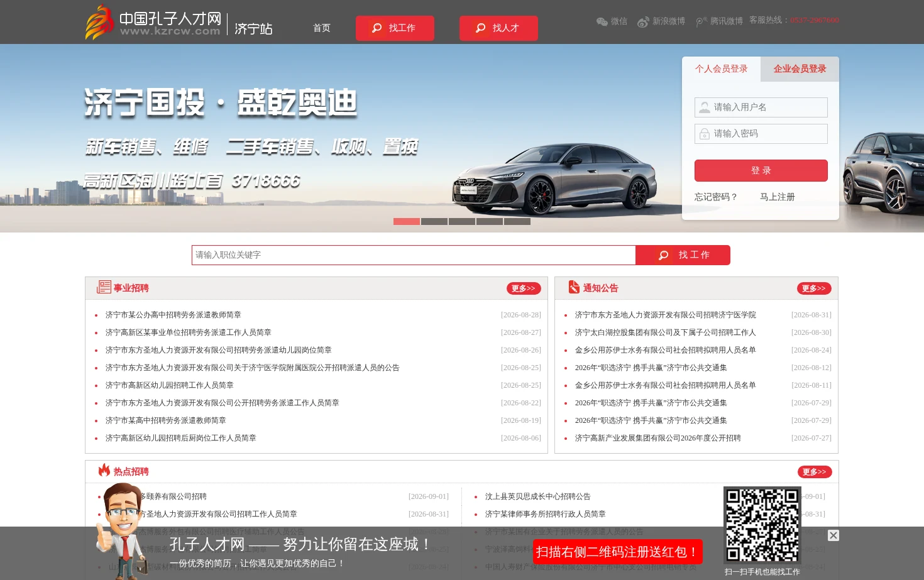The width and height of the screenshot is (924, 580).
Task: Click the 热点招聘 flame icon
Action: click(104, 470)
